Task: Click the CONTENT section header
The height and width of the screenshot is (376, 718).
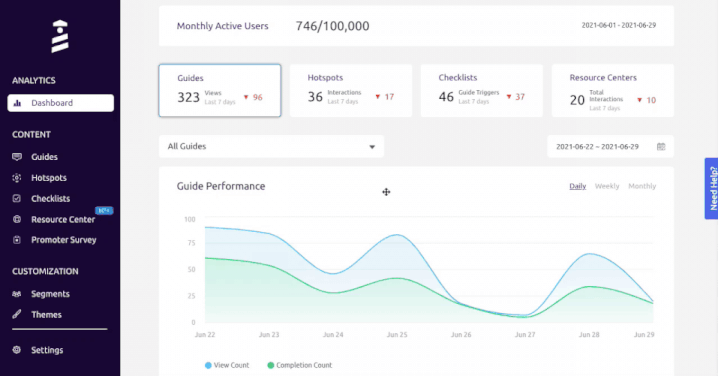Action: click(32, 135)
